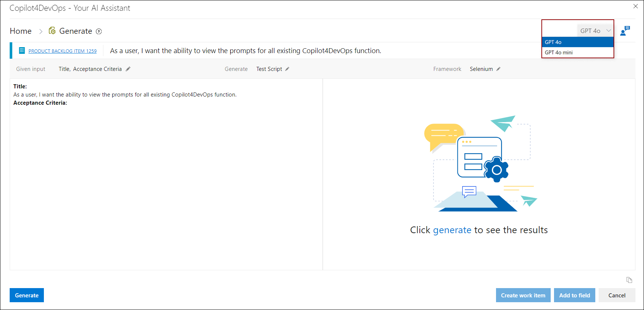Click the 'Given input' label
This screenshot has height=310, width=644.
31,69
